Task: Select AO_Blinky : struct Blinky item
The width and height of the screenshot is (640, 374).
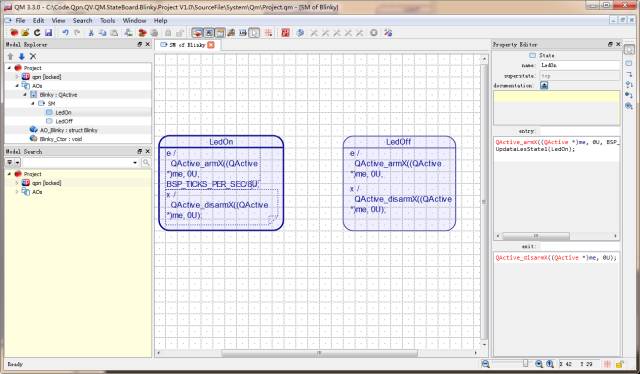Action: pos(68,130)
